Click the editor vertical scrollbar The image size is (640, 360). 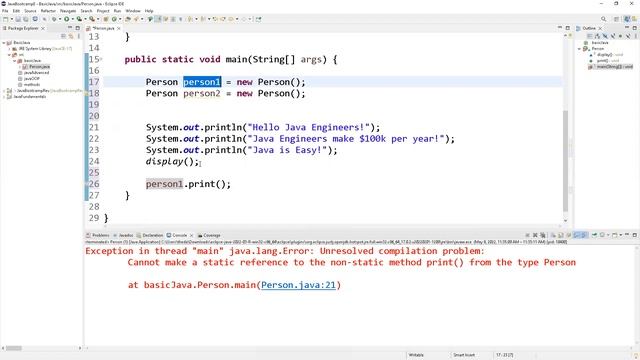[x=565, y=161]
